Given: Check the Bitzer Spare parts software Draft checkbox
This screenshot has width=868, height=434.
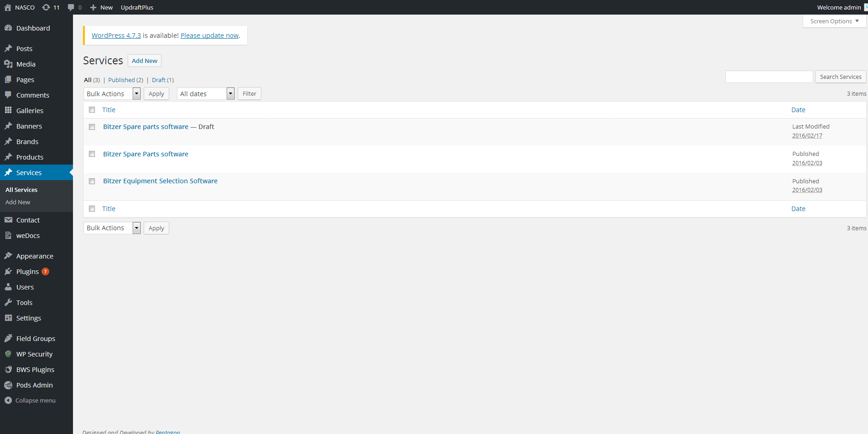Looking at the screenshot, I should point(92,127).
